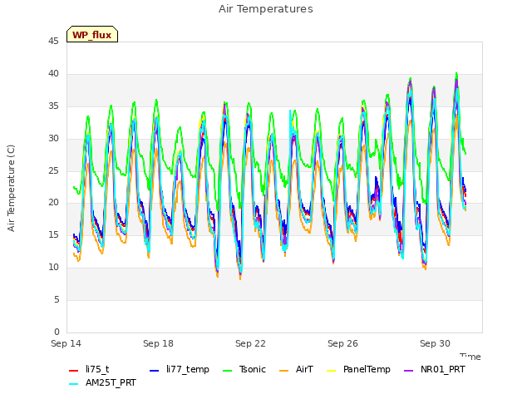Toggle the NR01_PRT legend entry
Viewport: 532px width, 399px height.
click(434, 369)
